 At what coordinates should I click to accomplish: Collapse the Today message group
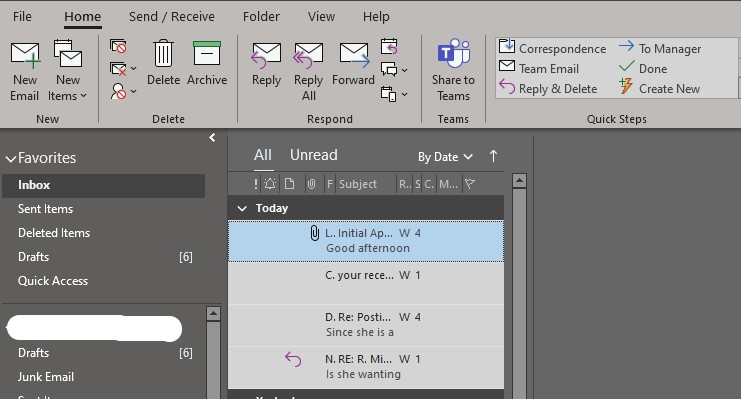[x=242, y=208]
